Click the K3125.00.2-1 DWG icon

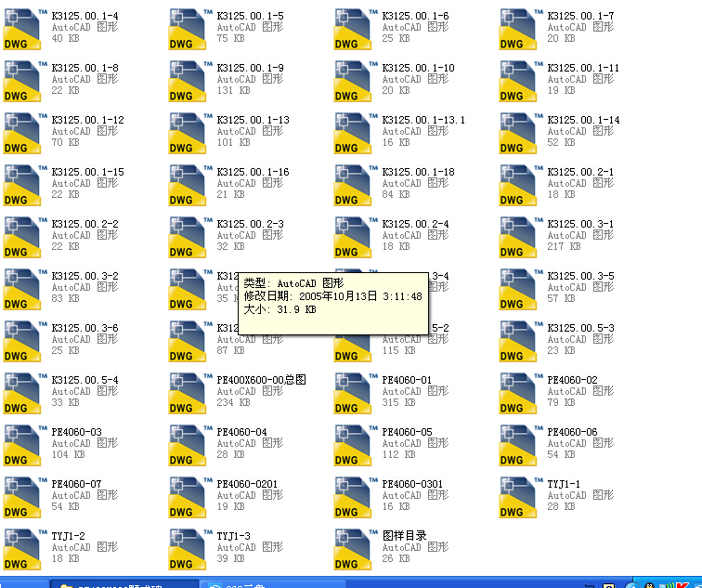coord(517,185)
